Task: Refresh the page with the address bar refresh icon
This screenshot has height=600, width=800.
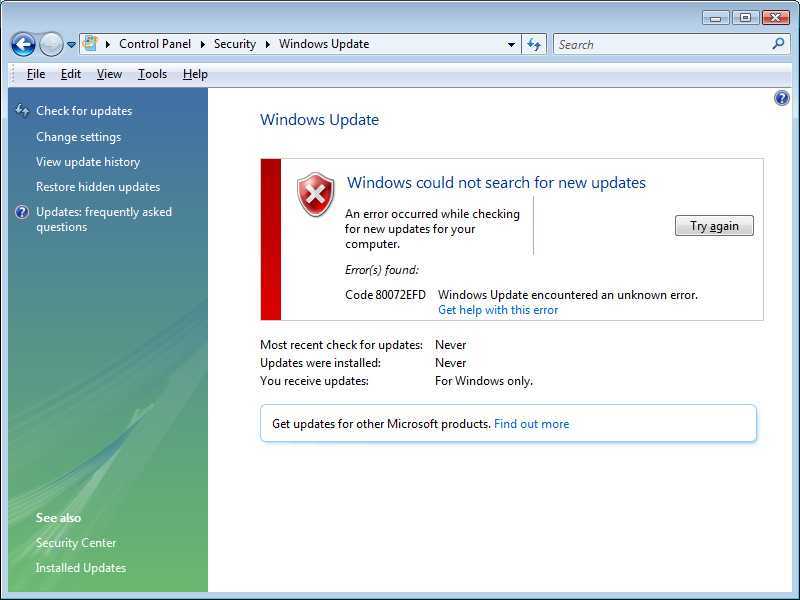Action: [x=534, y=44]
